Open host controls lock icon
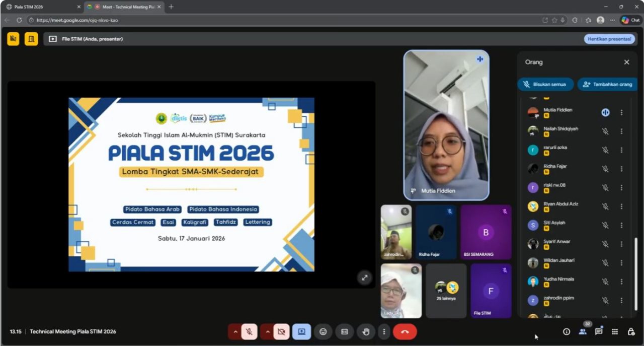The image size is (644, 346). click(631, 331)
